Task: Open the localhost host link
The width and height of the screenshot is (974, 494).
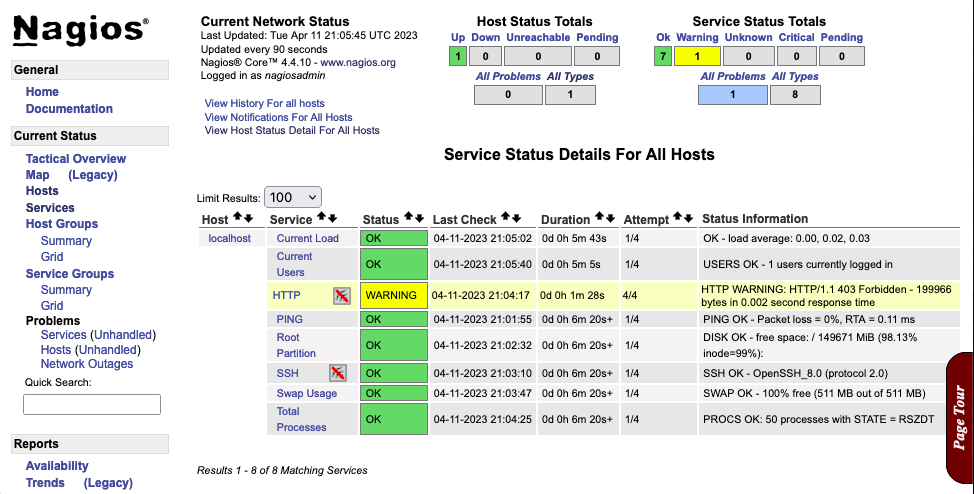Action: point(229,239)
